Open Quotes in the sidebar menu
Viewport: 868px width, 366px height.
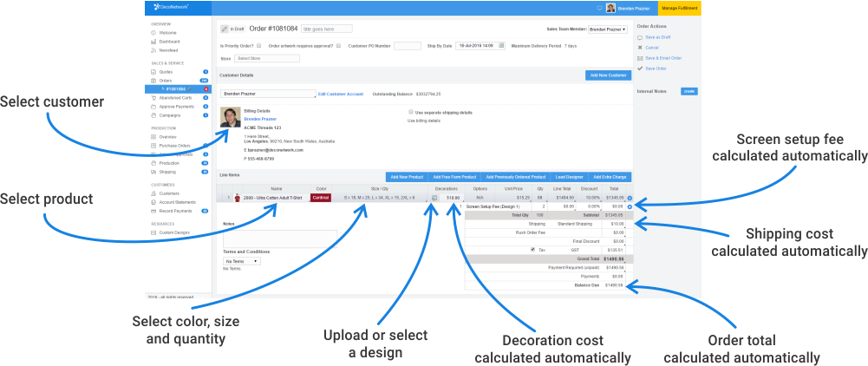click(x=167, y=72)
